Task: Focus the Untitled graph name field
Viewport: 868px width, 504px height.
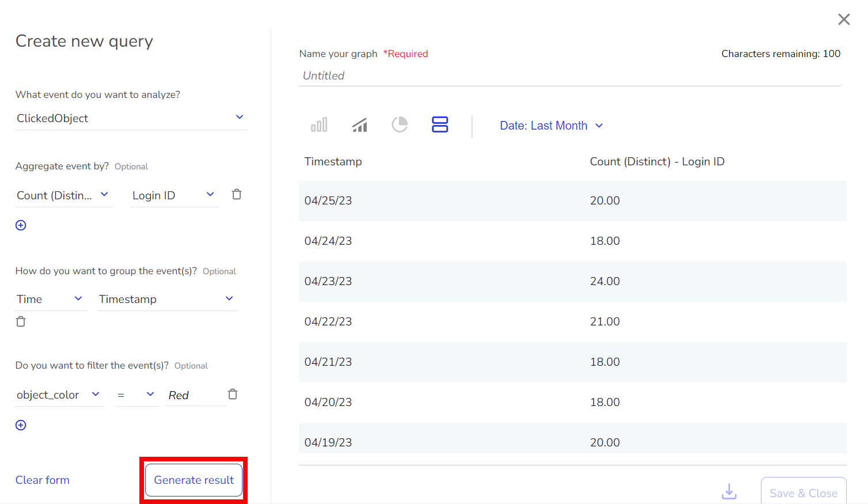Action: coord(570,75)
